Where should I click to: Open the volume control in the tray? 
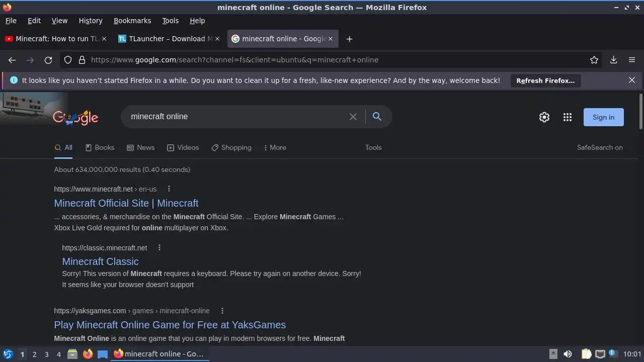click(x=568, y=354)
